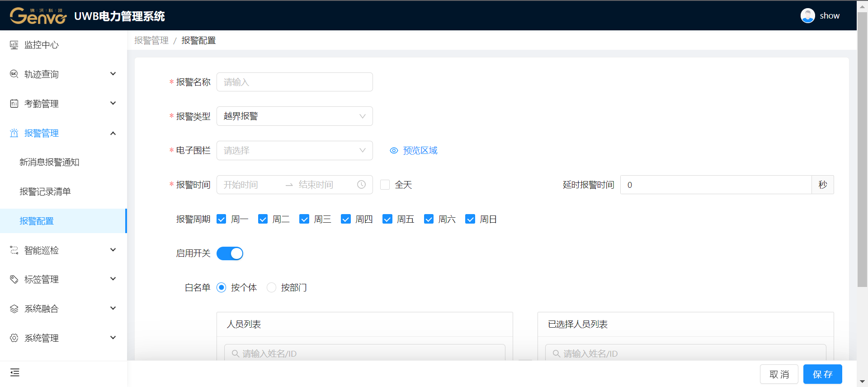Select the 按部门 radio option
Image resolution: width=868 pixels, height=387 pixels.
271,287
